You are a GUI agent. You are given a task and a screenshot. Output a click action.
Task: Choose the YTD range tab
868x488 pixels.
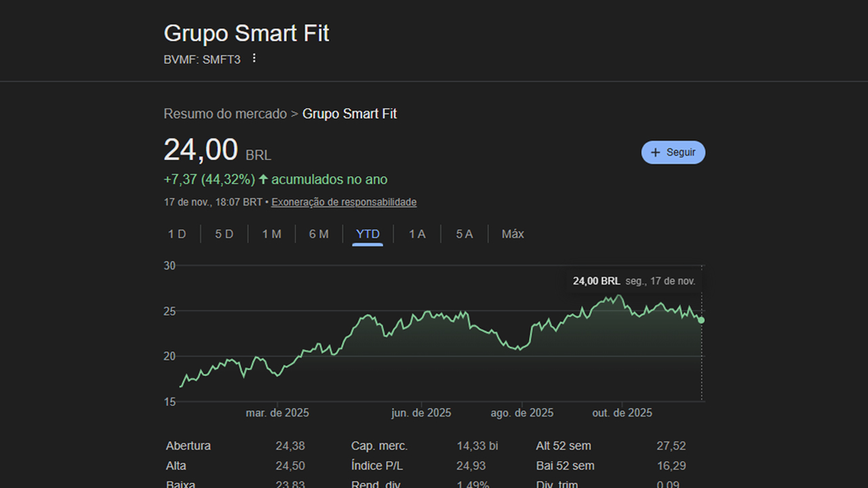(x=368, y=234)
